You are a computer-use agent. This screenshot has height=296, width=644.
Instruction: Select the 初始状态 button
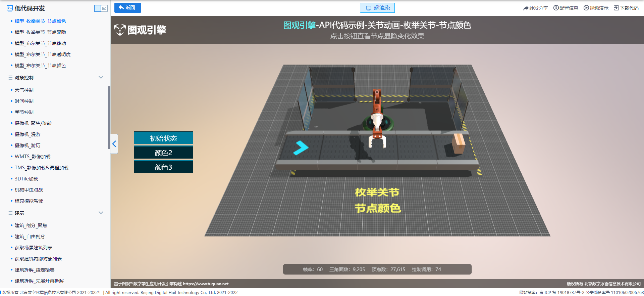(x=163, y=138)
